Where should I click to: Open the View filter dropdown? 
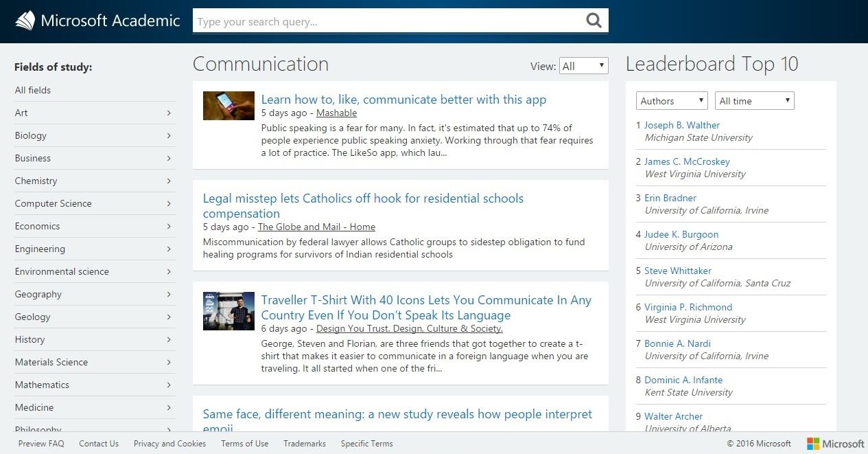pyautogui.click(x=583, y=66)
